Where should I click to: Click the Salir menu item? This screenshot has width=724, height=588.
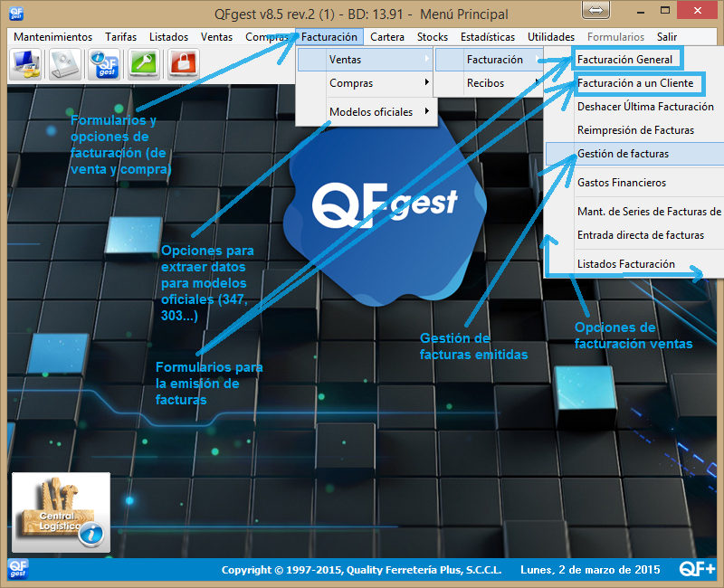[667, 37]
